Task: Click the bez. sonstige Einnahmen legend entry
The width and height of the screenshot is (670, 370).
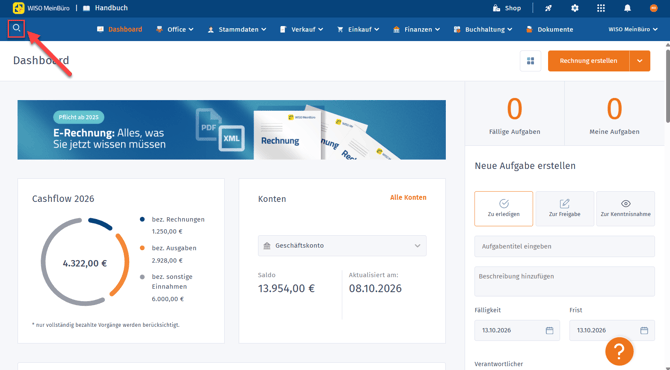Action: coord(167,288)
